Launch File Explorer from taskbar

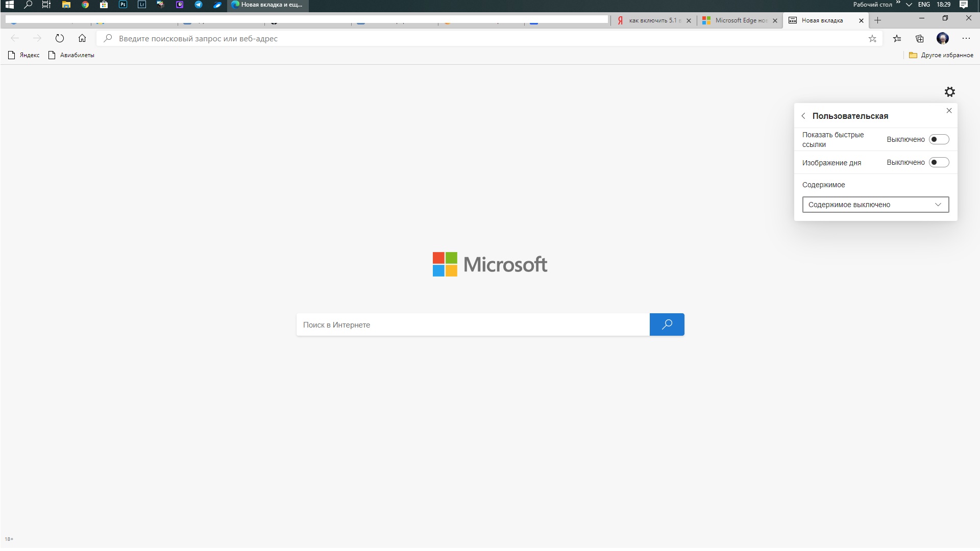pyautogui.click(x=66, y=5)
